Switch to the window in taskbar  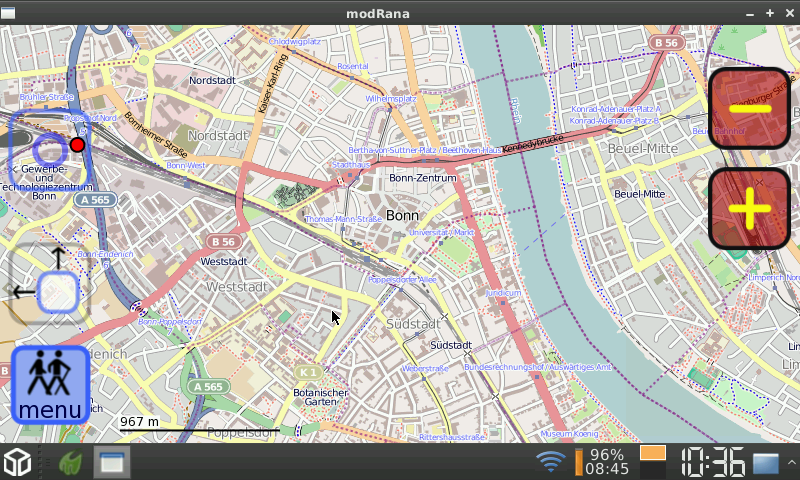[x=111, y=462]
